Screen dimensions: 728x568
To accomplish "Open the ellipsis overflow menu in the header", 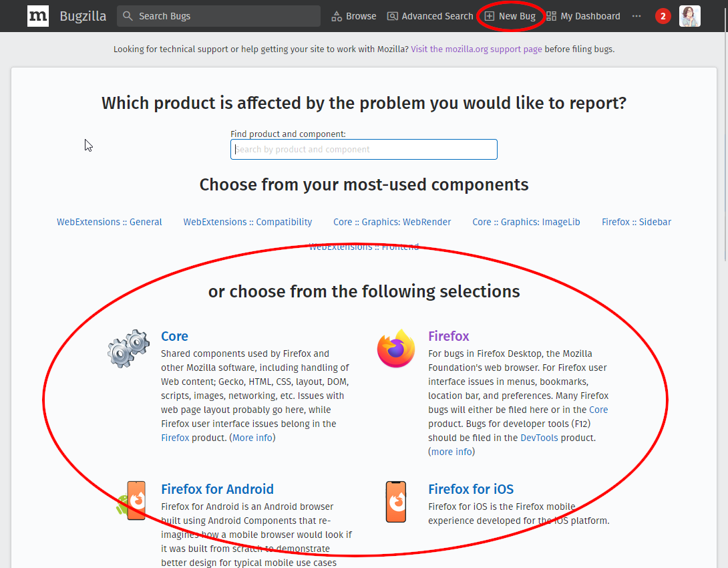I will click(636, 15).
